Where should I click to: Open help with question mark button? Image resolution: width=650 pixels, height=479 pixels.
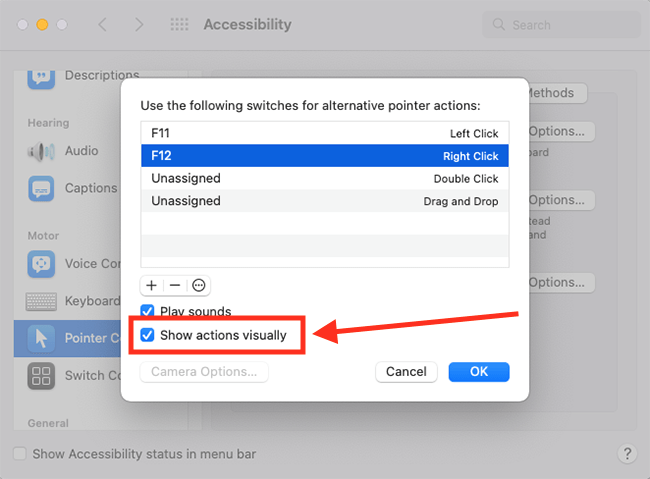coord(627,454)
